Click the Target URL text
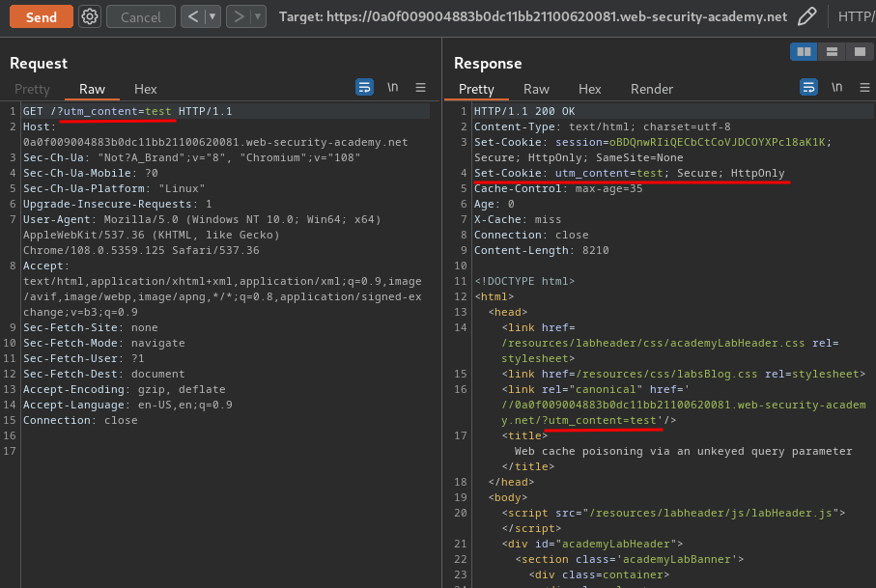 coord(533,16)
